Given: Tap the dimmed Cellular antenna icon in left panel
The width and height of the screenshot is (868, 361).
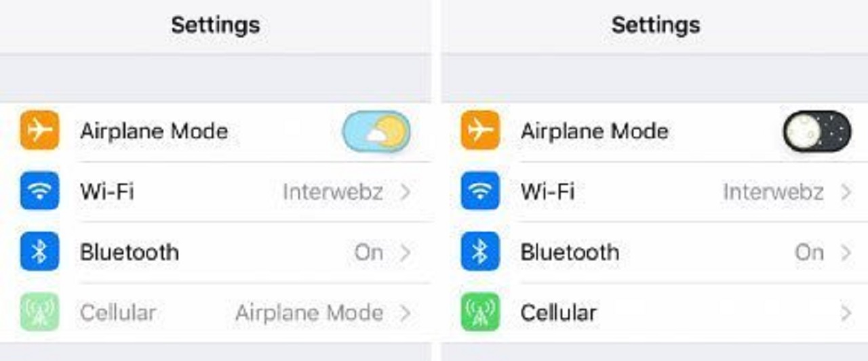Looking at the screenshot, I should 39,312.
